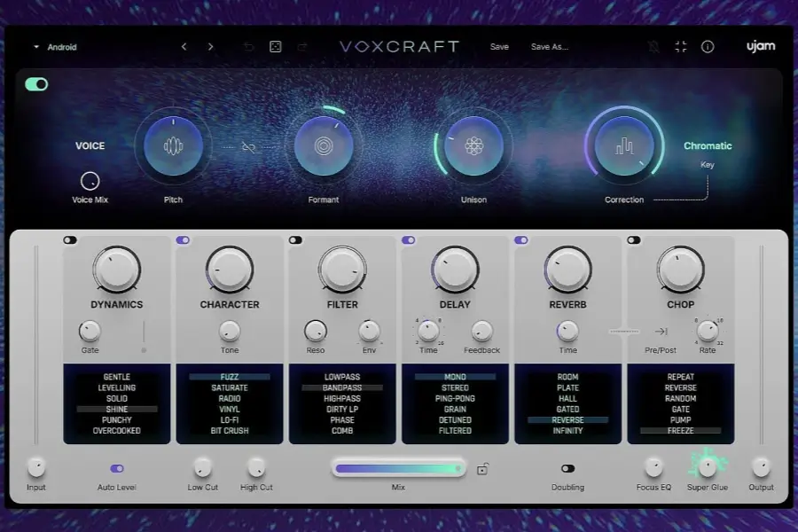The height and width of the screenshot is (532, 798).
Task: Switch Correction mode to Key
Action: [x=709, y=165]
